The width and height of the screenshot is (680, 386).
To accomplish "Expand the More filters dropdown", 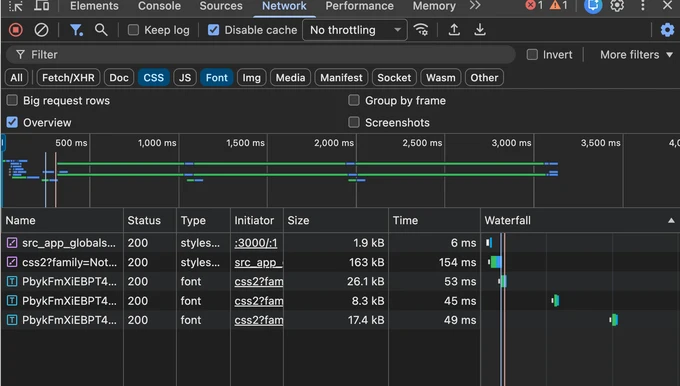I will (636, 55).
